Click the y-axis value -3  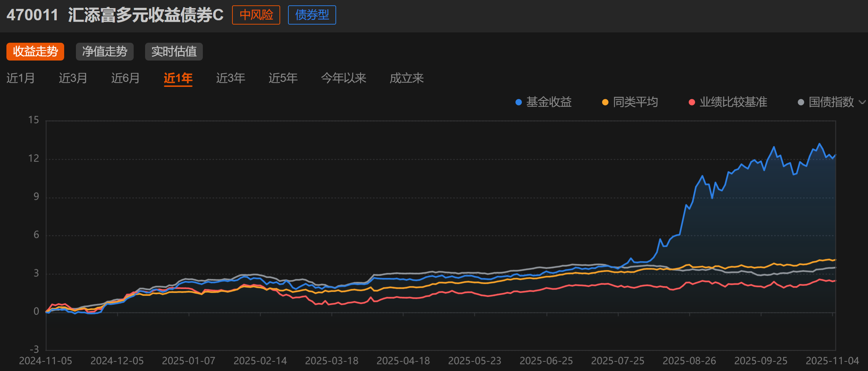coord(34,349)
